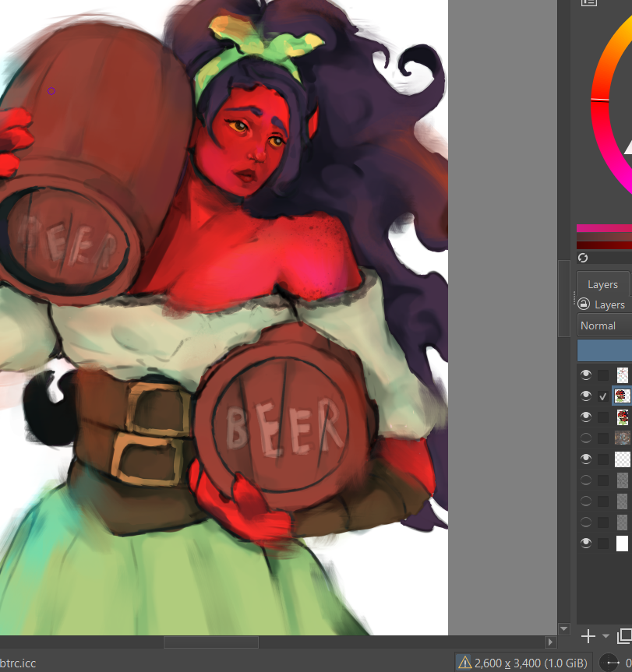Select the third layer character thumbnail

click(x=623, y=417)
